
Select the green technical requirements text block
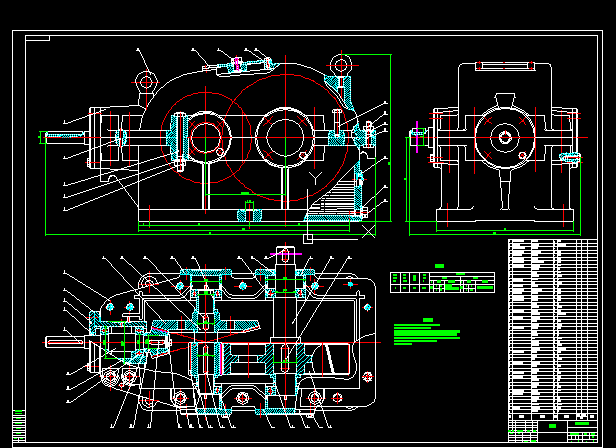(x=427, y=332)
